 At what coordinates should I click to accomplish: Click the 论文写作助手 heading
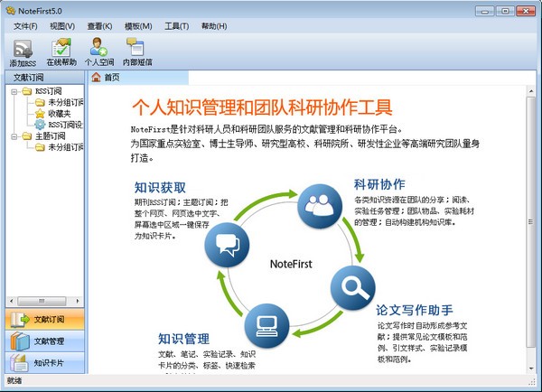pyautogui.click(x=415, y=310)
